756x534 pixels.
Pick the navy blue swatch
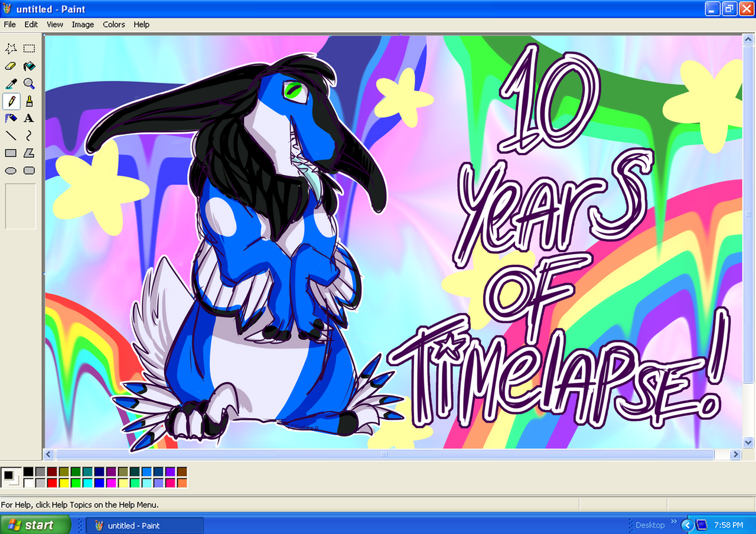point(99,472)
